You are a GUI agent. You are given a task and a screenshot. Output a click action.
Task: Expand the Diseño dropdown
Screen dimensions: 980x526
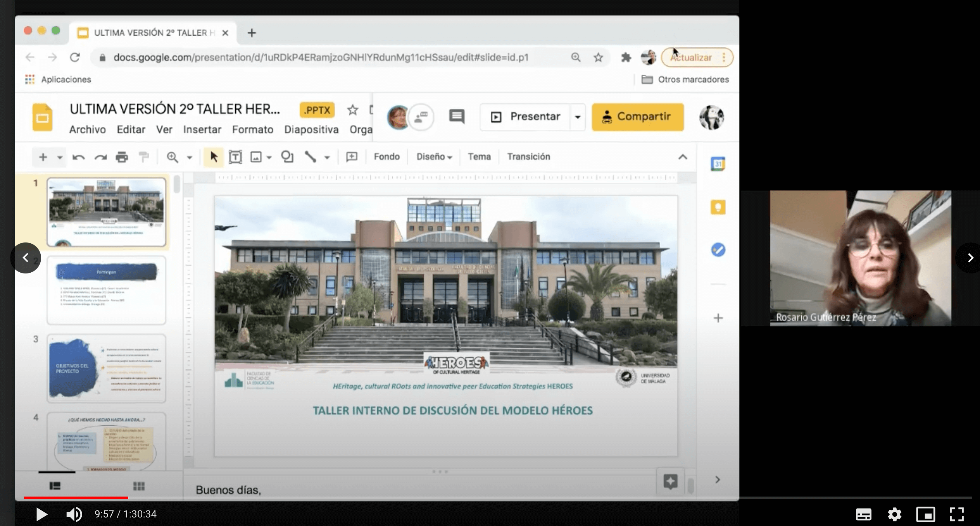tap(434, 157)
